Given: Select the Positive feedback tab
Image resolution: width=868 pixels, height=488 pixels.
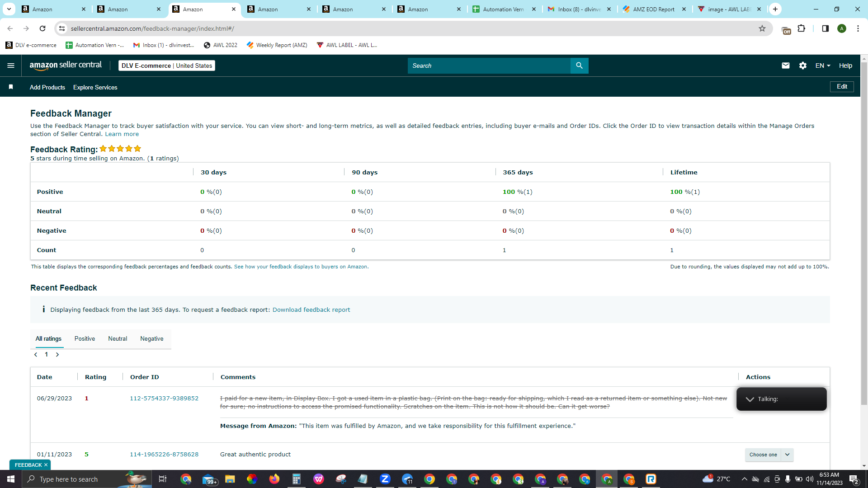Looking at the screenshot, I should (85, 338).
